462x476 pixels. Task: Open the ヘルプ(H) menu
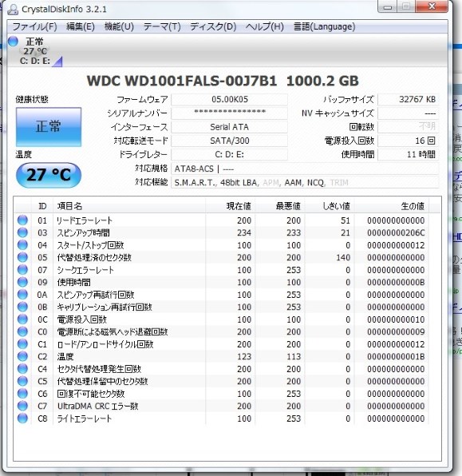tap(265, 26)
